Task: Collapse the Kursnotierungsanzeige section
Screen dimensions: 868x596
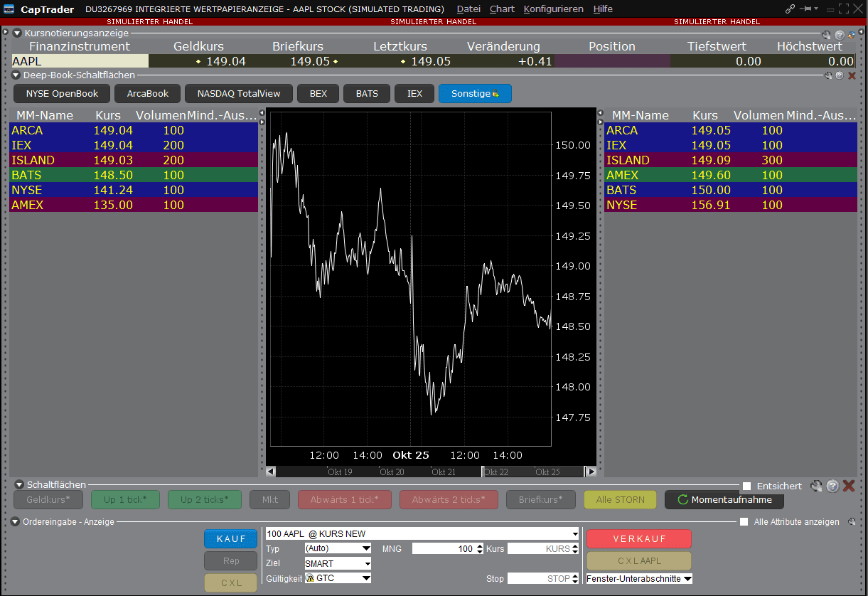Action: [x=17, y=33]
